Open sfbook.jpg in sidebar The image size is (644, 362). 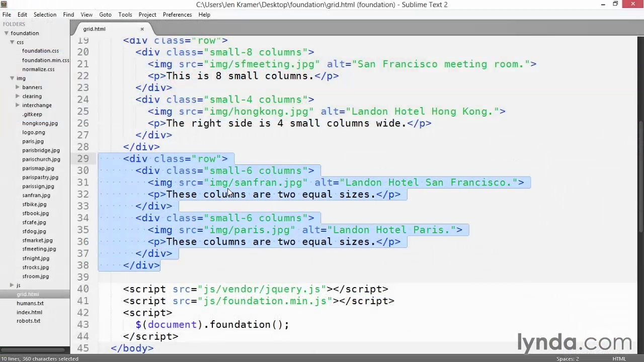(35, 214)
